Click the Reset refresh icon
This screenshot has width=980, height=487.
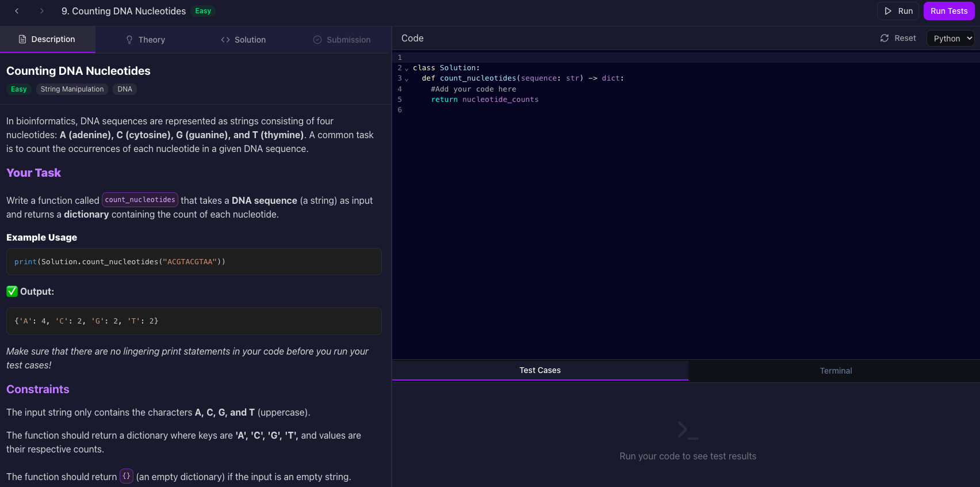(885, 38)
